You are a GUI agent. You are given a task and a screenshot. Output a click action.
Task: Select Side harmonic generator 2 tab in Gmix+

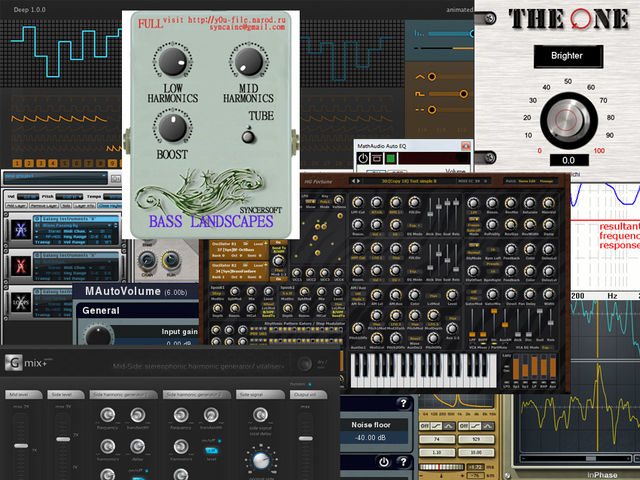[x=197, y=395]
